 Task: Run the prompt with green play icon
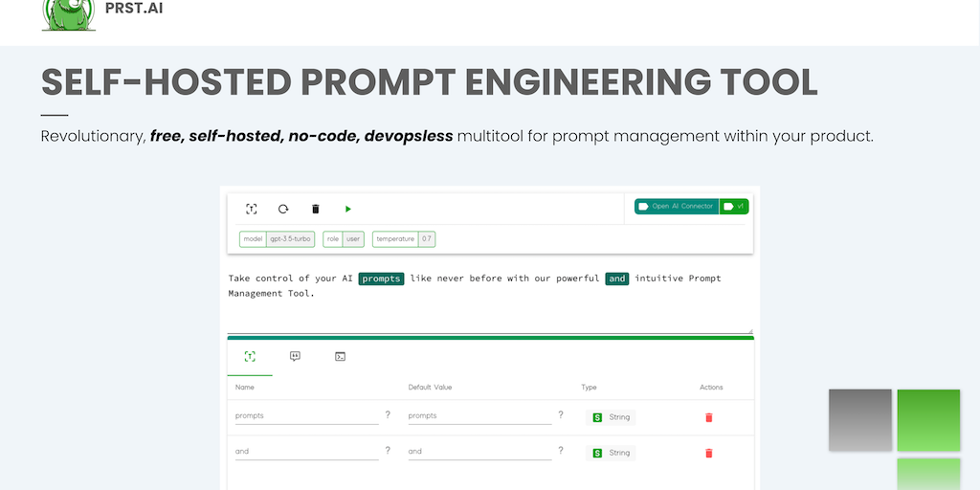348,209
